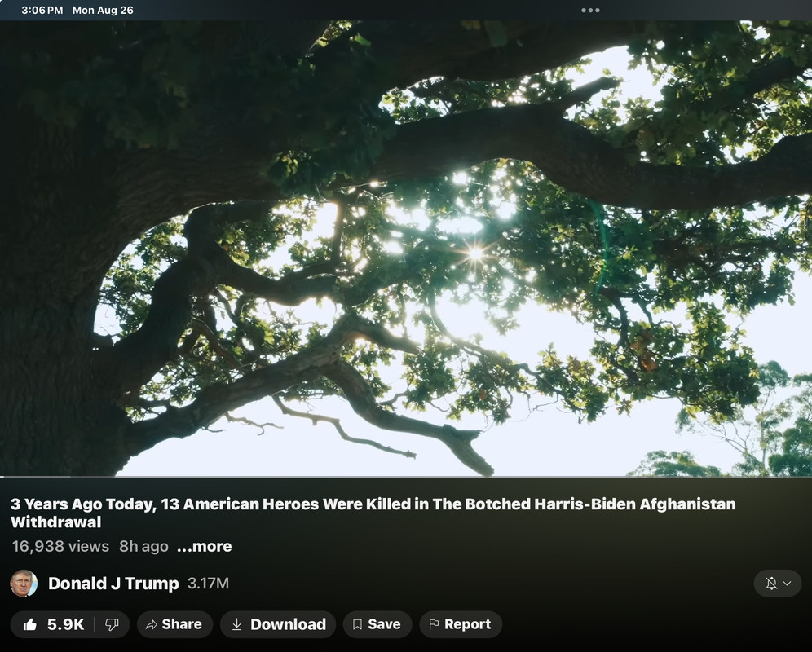Toggle the notification bell for this channel
This screenshot has height=652, width=812.
pyautogui.click(x=771, y=584)
